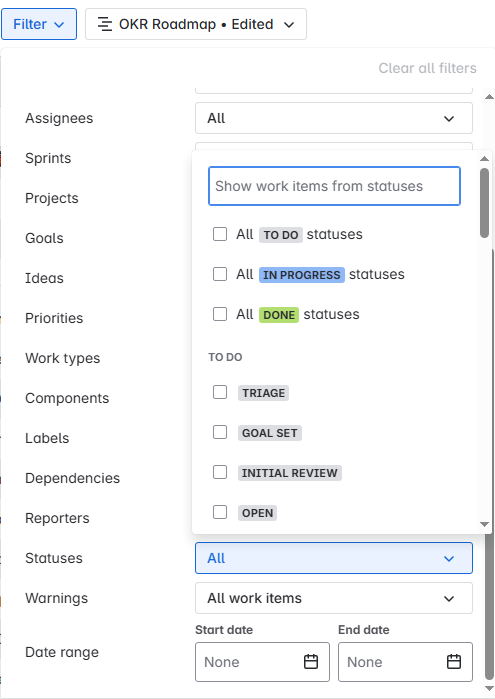495x699 pixels.
Task: Collapse the Statuses dropdown showing All
Action: pyautogui.click(x=334, y=558)
